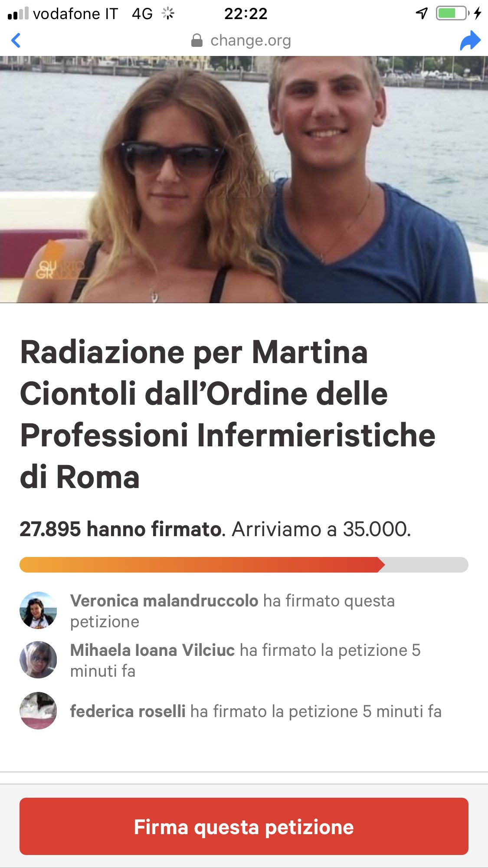Tap the battery indicator in status bar
The width and height of the screenshot is (488, 868).
[453, 13]
